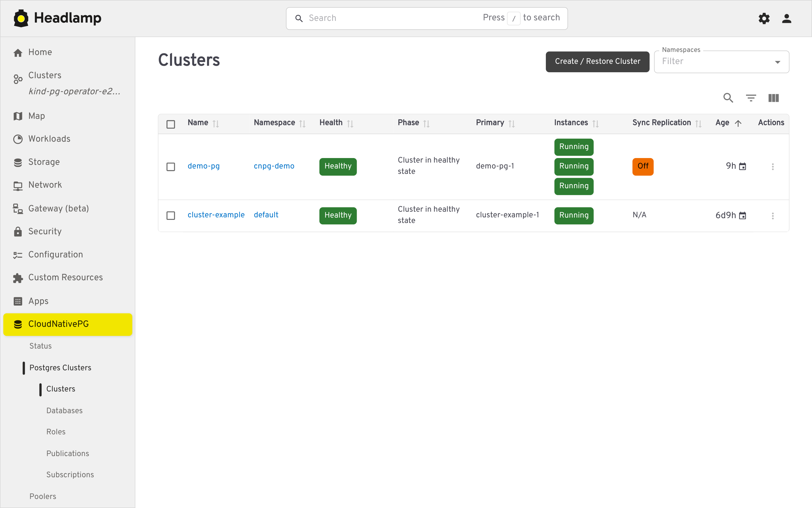
Task: Open the cnpg-demo namespace link
Action: coord(274,166)
